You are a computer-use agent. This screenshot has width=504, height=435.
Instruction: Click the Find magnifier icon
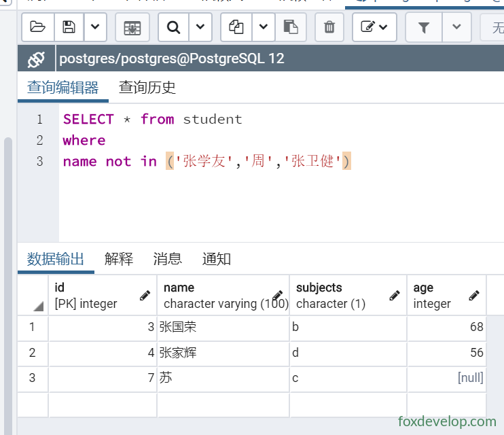point(173,27)
